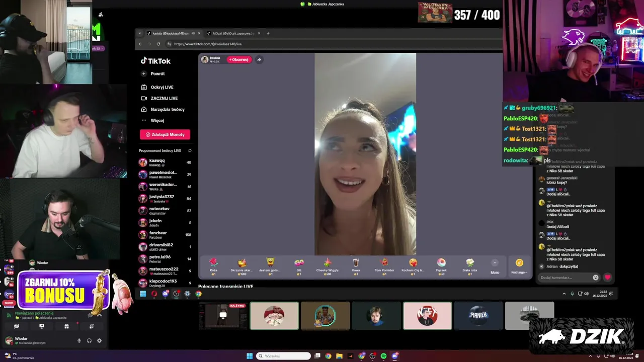Viewport: 644px width, 362px height.
Task: Start Discord screen sharing
Action: click(42, 326)
